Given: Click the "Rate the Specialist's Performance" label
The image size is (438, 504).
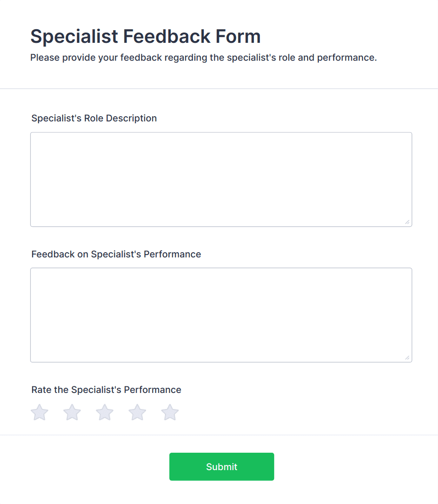Looking at the screenshot, I should click(x=106, y=390).
